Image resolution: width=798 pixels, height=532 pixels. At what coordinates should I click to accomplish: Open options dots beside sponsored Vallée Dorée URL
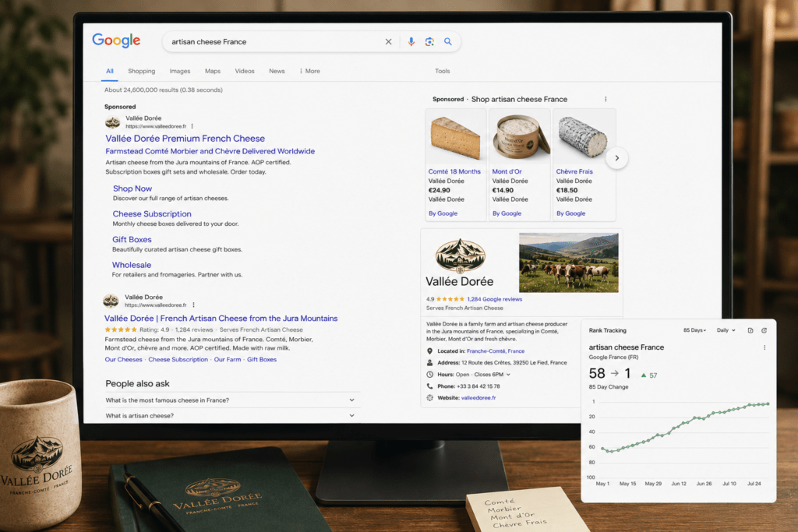(192, 126)
